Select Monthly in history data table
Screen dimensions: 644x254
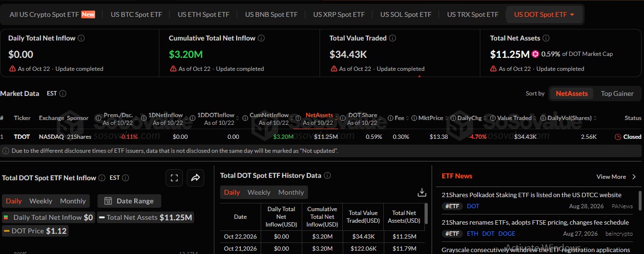pyautogui.click(x=291, y=192)
